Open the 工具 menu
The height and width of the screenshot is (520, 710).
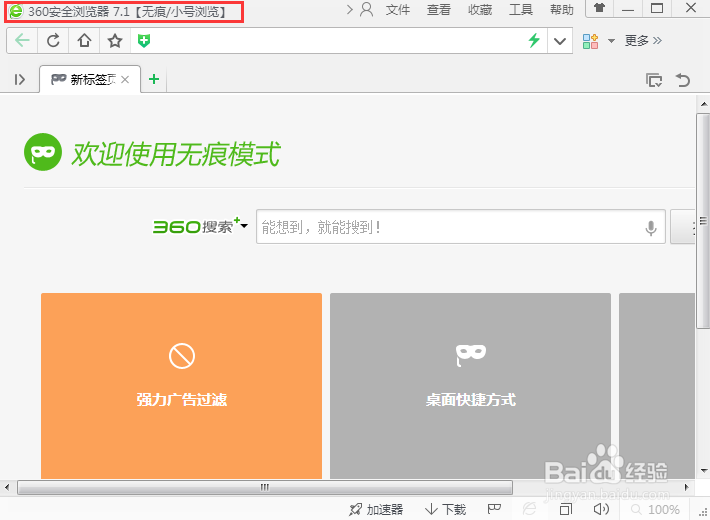[x=521, y=10]
